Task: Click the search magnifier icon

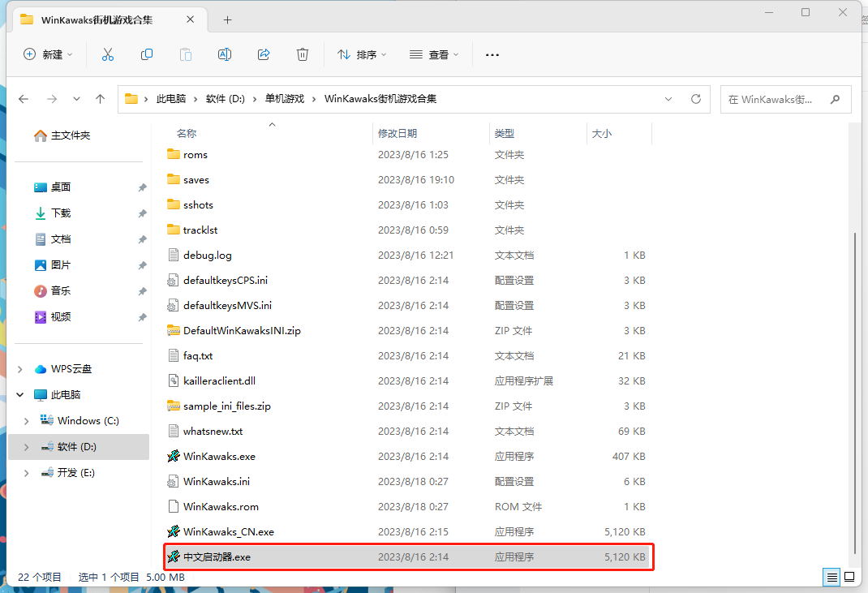Action: [835, 99]
